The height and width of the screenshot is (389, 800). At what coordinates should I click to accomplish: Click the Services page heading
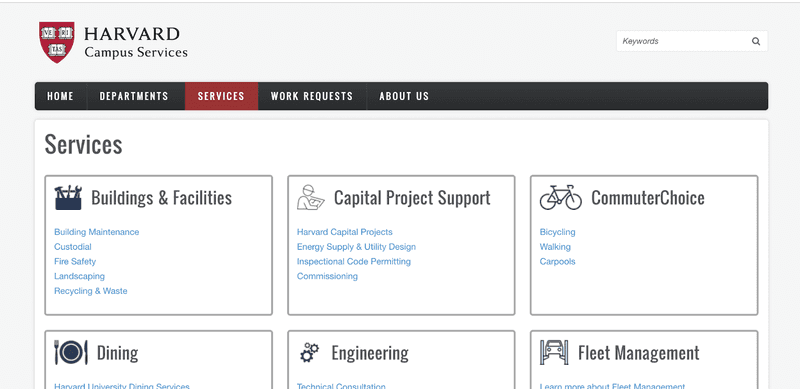coord(84,144)
